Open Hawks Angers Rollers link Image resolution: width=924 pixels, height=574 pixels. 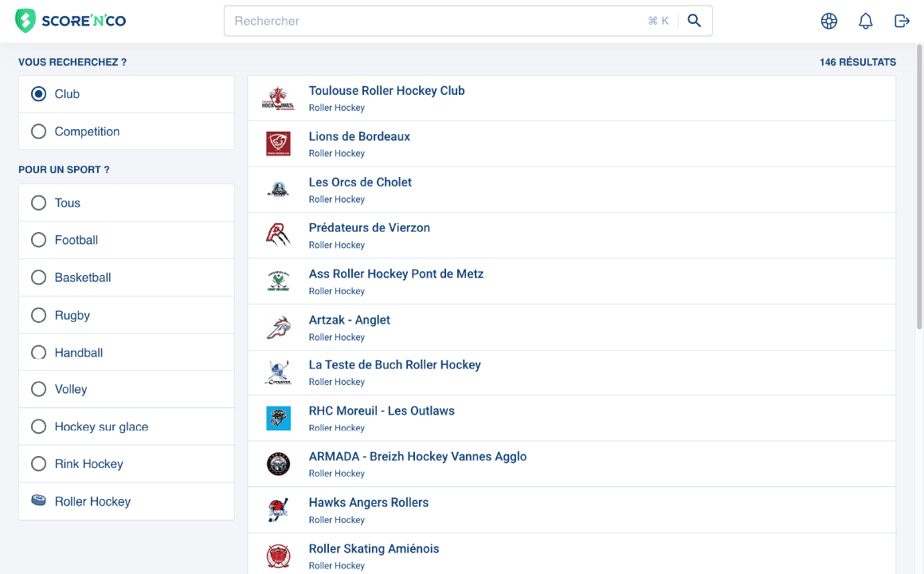[369, 502]
